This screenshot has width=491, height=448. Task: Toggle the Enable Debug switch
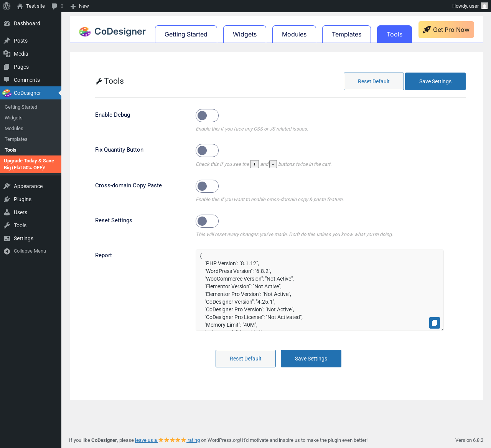tap(207, 116)
